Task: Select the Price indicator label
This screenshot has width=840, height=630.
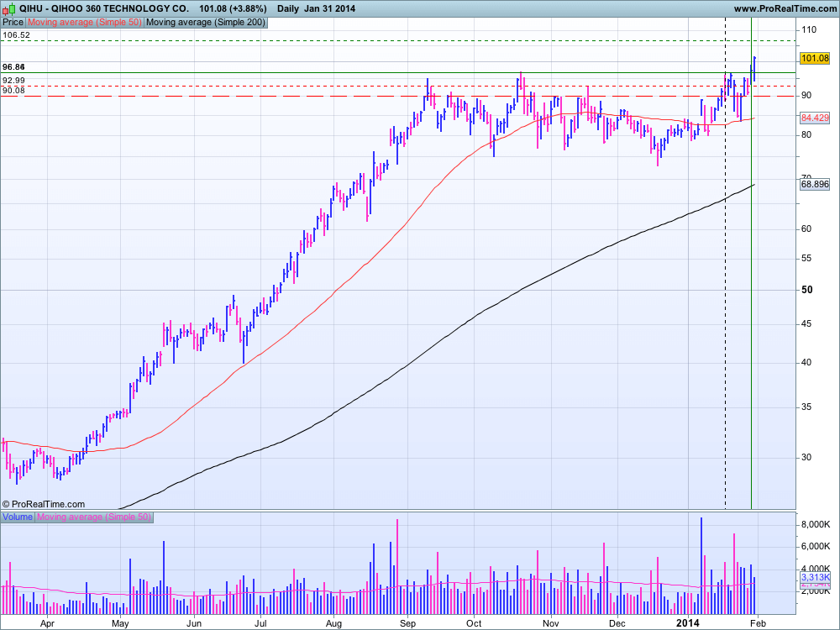Action: tap(13, 23)
